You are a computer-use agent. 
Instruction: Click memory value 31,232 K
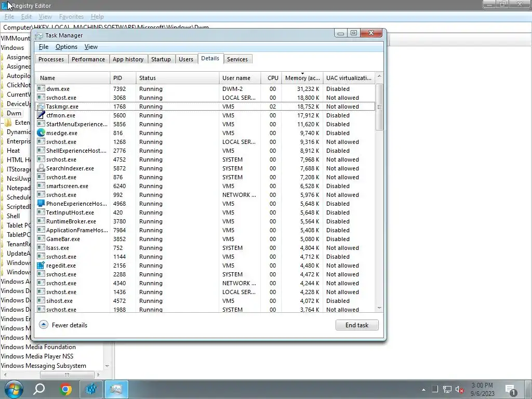coord(308,88)
